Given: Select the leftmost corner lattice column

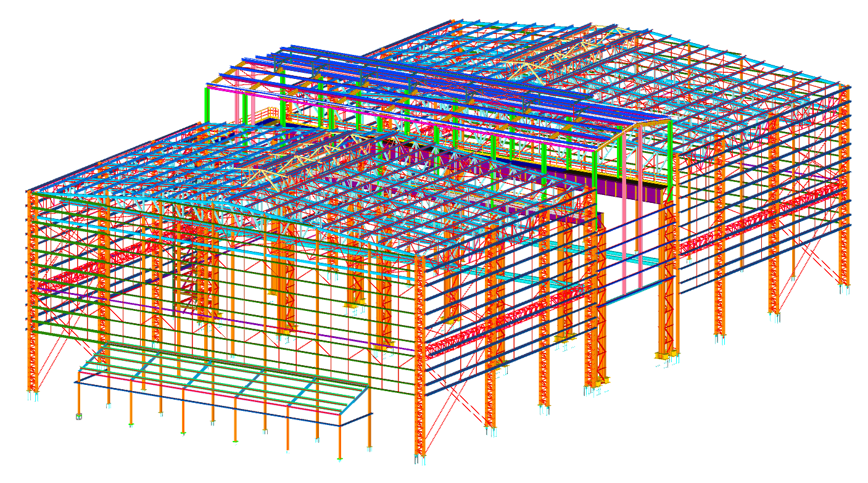Looking at the screenshot, I should click(32, 290).
